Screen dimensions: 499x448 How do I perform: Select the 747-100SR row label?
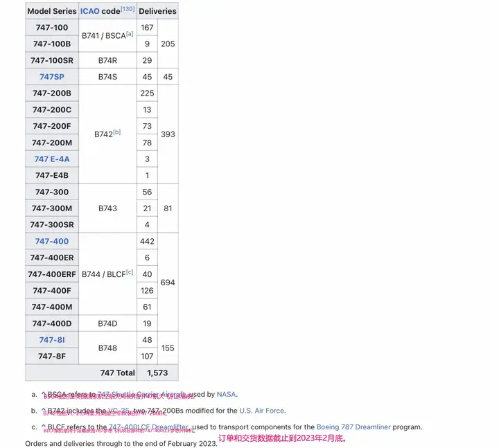pyautogui.click(x=52, y=60)
